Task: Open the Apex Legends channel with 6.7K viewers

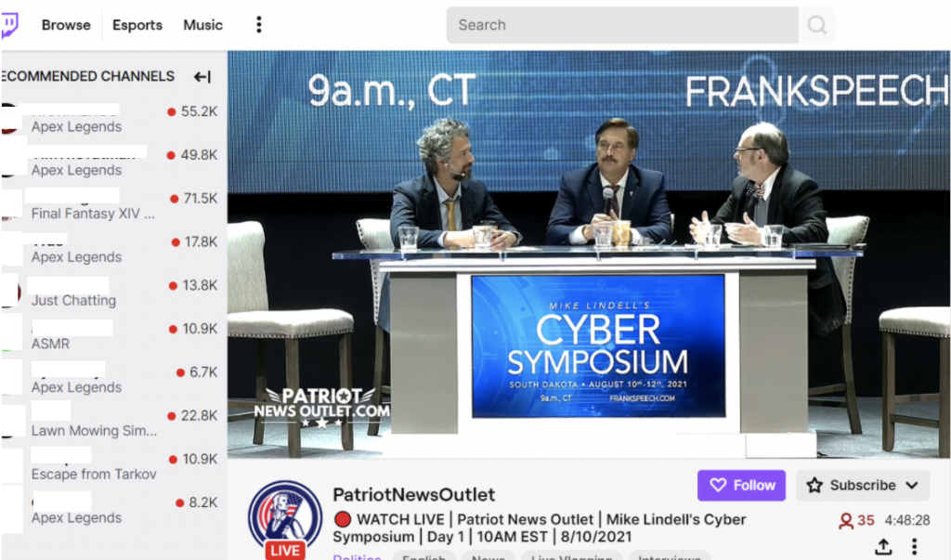Action: [x=112, y=379]
